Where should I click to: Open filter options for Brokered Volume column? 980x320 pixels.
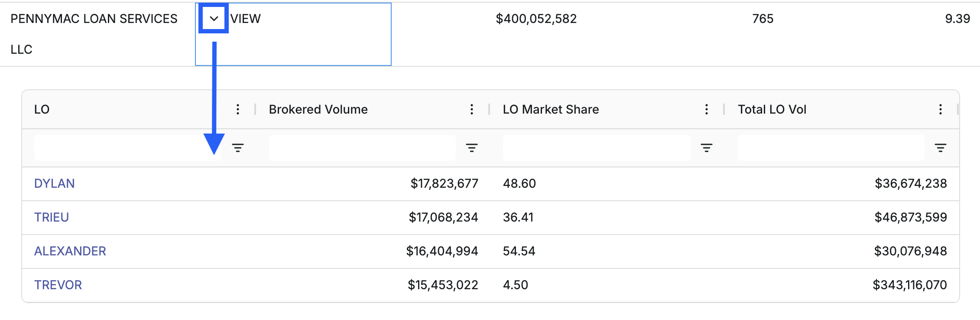point(472,148)
